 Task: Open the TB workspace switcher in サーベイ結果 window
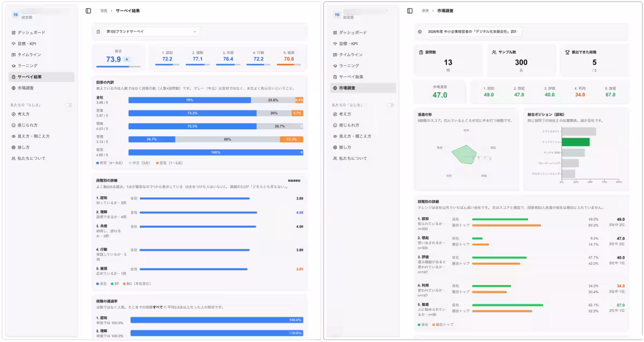[x=41, y=15]
